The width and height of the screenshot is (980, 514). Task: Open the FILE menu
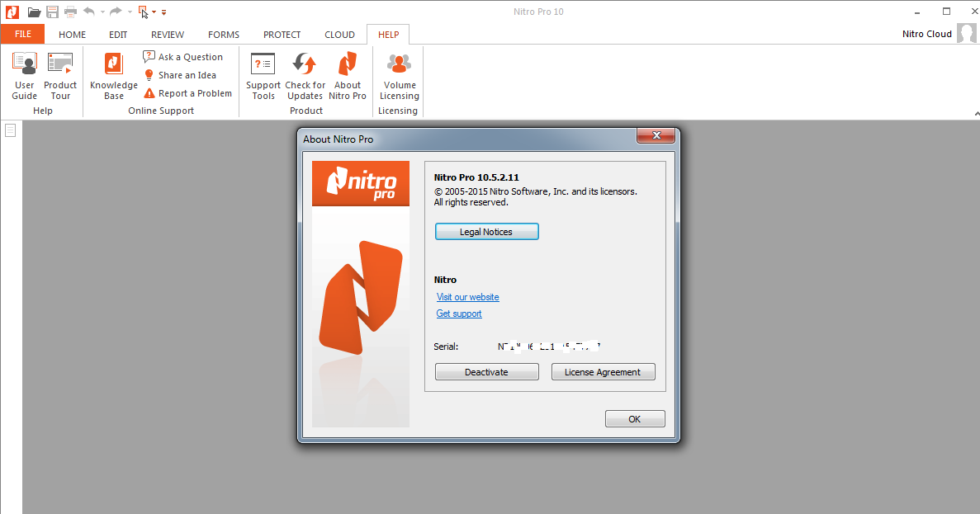coord(23,34)
